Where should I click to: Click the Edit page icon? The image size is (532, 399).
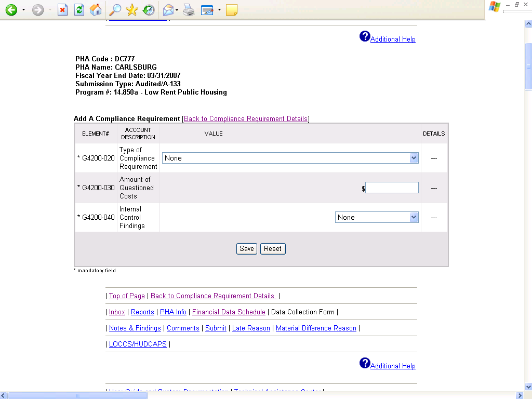(x=207, y=10)
